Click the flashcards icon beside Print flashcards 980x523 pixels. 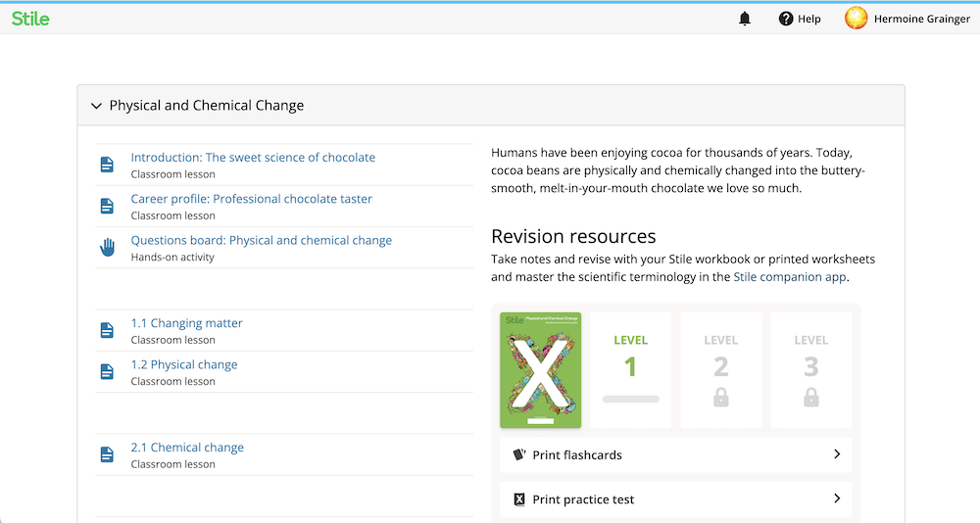[x=518, y=454]
